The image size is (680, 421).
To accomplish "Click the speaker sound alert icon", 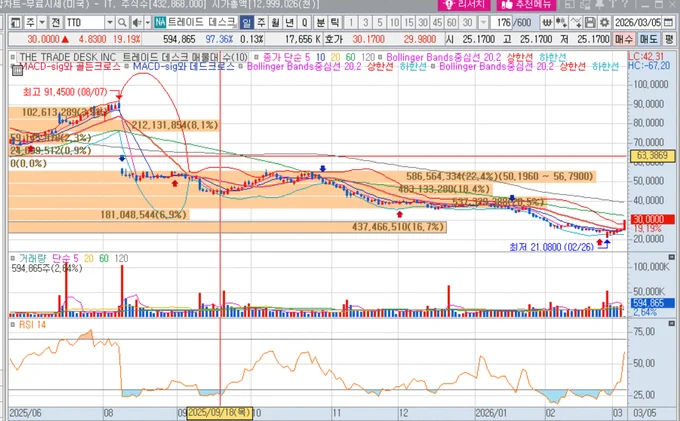I will pos(137,22).
